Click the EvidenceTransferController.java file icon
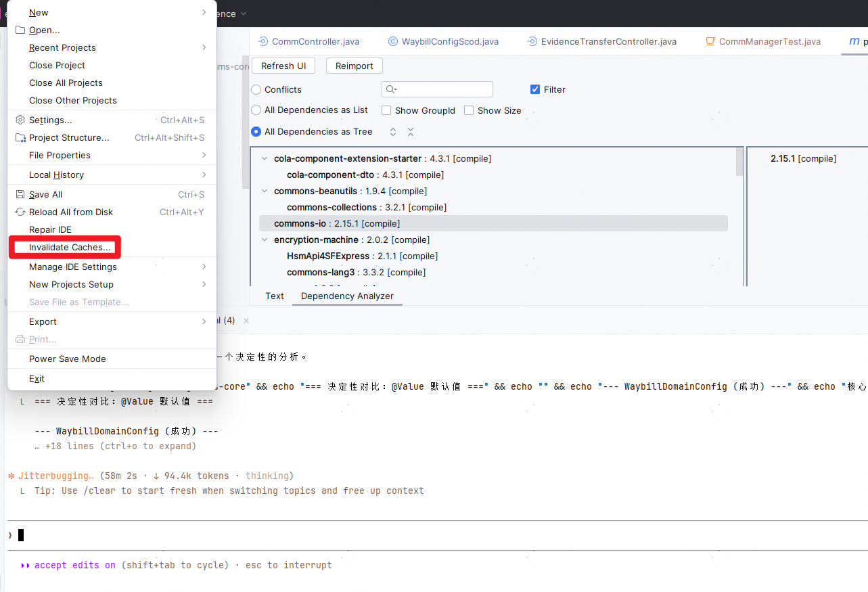This screenshot has height=592, width=868. 532,41
